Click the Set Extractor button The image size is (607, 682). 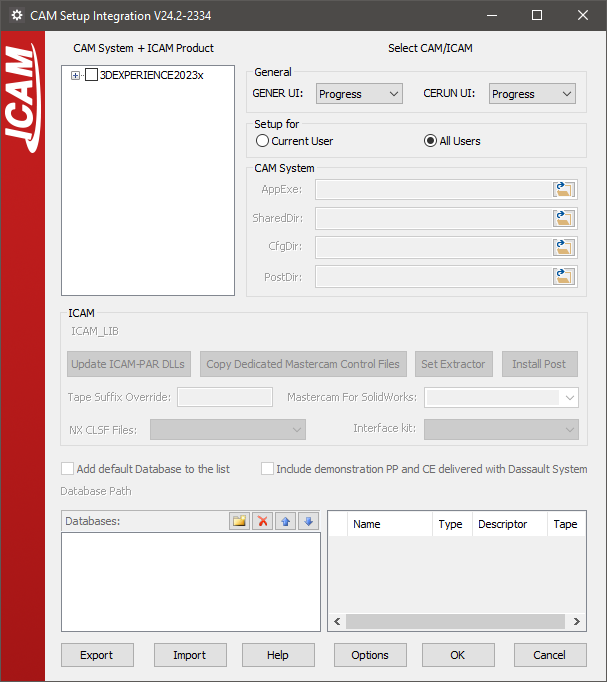[x=454, y=364]
